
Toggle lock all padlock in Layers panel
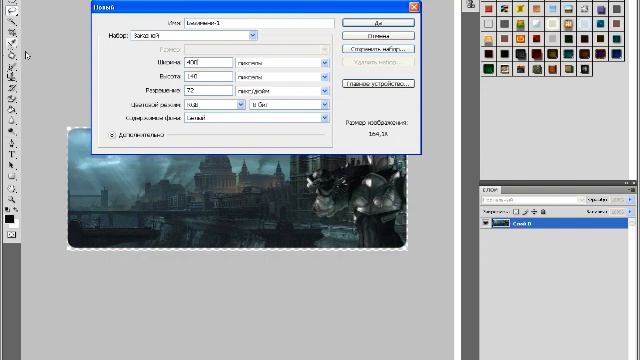tap(543, 212)
